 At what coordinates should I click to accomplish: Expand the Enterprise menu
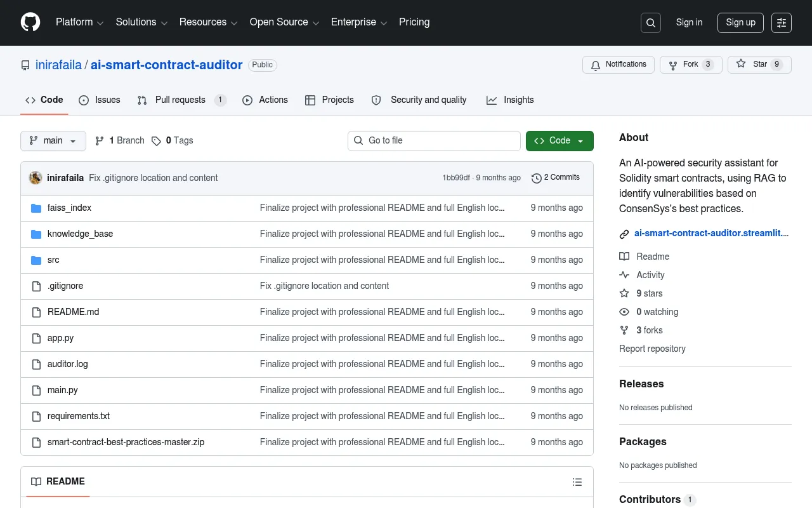(x=359, y=22)
